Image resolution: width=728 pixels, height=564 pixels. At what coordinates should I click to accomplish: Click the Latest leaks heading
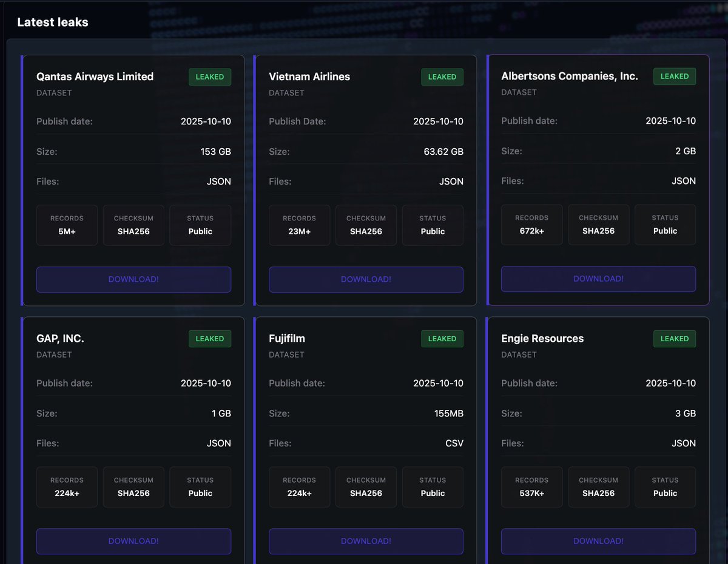(53, 22)
